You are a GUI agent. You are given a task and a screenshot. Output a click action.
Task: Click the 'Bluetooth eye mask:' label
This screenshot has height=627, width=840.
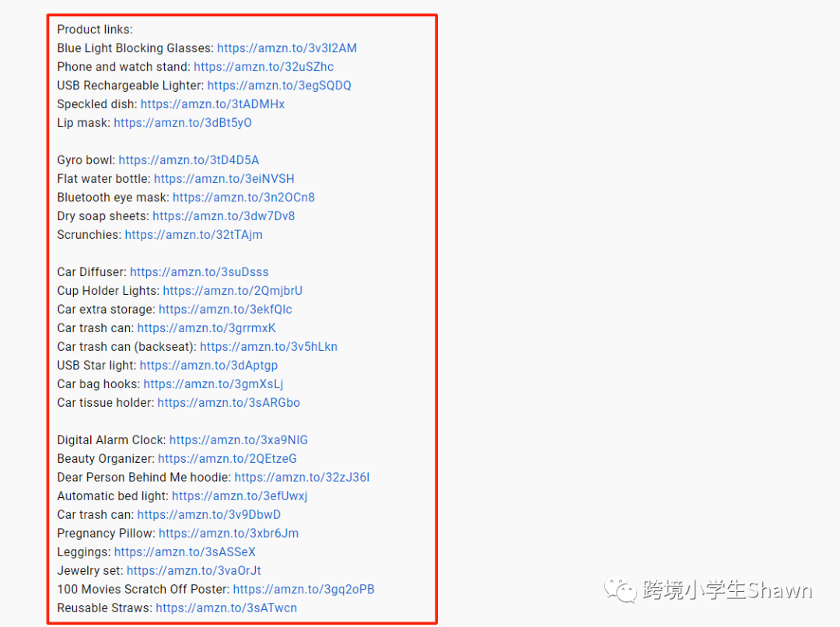113,198
